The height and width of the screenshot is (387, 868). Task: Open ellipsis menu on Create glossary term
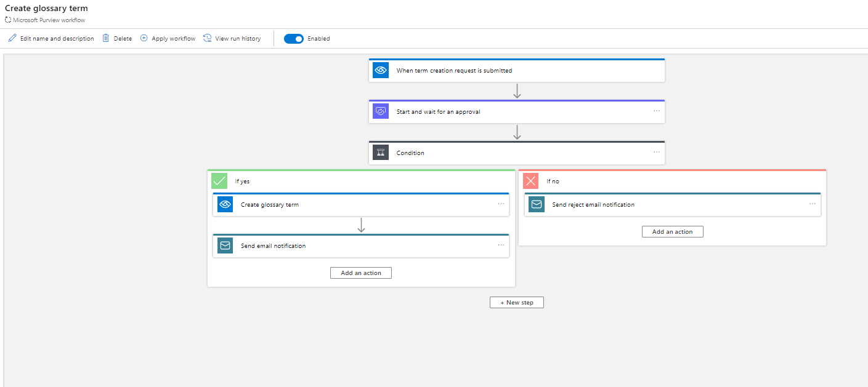(501, 204)
